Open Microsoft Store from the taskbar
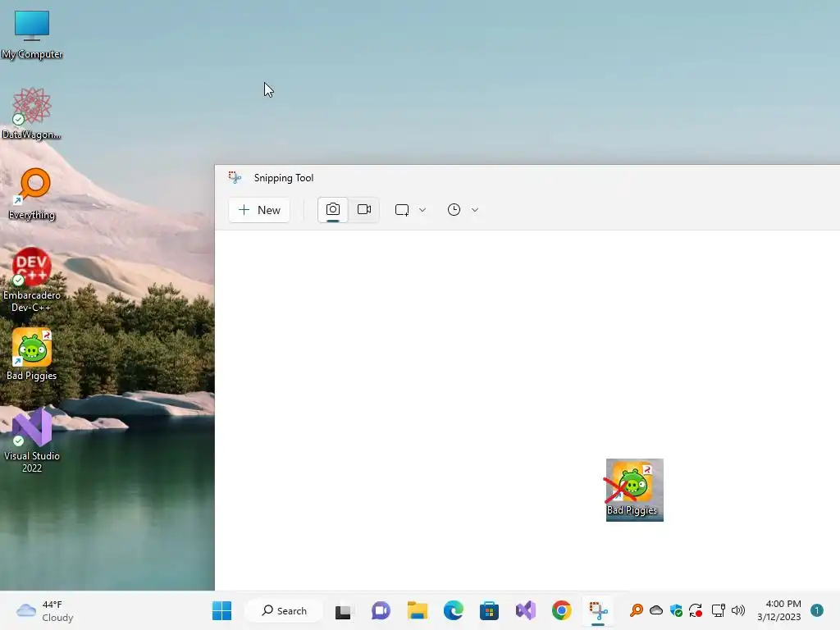840x630 pixels. [x=489, y=610]
